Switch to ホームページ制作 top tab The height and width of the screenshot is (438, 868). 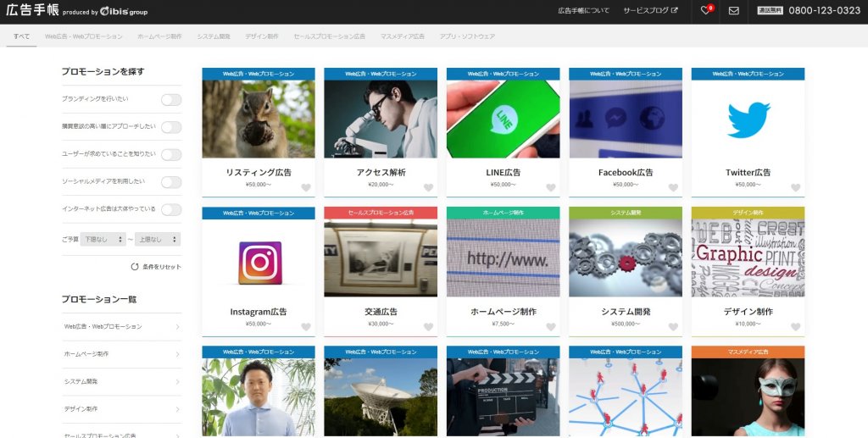159,36
